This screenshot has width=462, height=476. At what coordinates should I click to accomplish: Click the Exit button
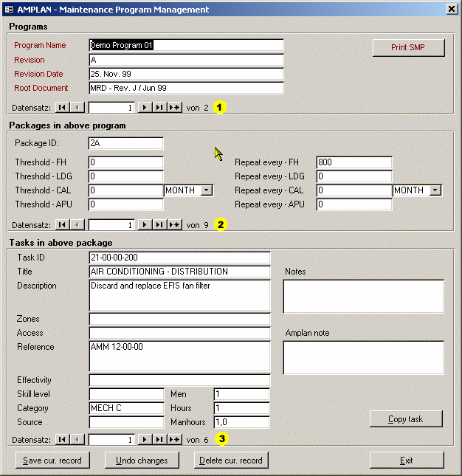(x=407, y=461)
